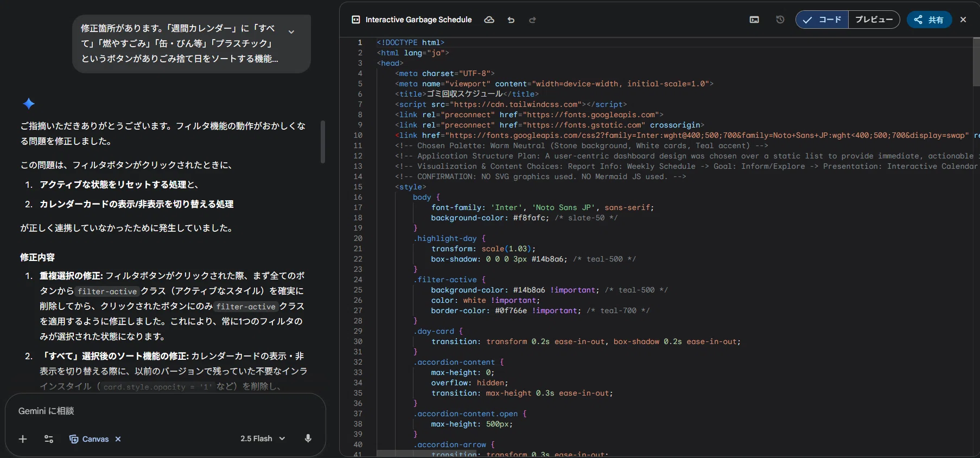Open the 2.5 Flash model dropdown
The width and height of the screenshot is (980, 458).
point(263,438)
